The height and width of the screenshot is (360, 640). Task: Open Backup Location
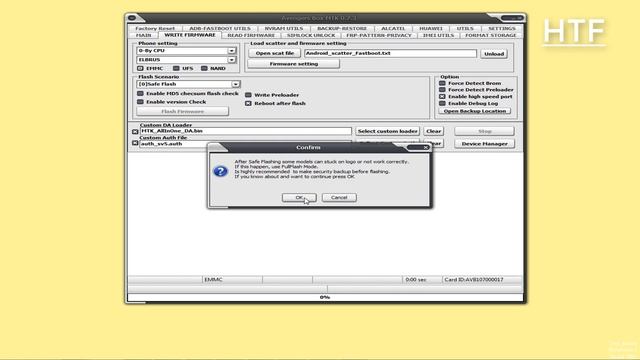coord(475,111)
